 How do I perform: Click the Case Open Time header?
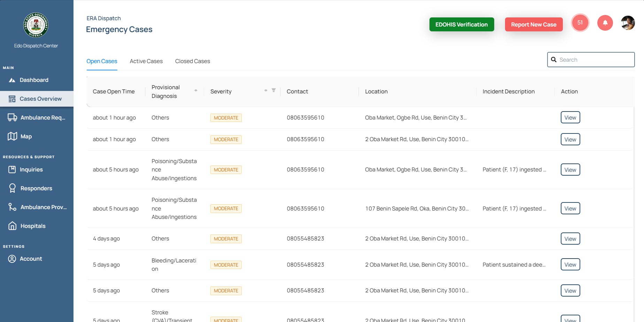pyautogui.click(x=114, y=91)
